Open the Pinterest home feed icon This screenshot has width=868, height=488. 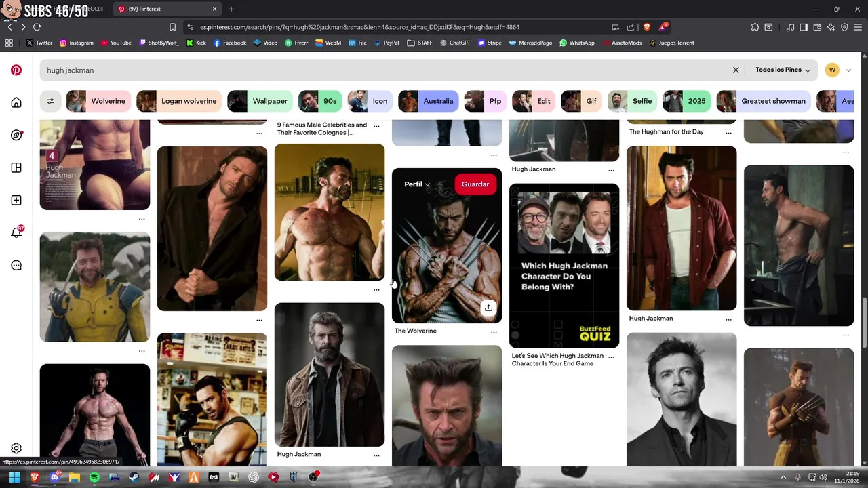16,102
